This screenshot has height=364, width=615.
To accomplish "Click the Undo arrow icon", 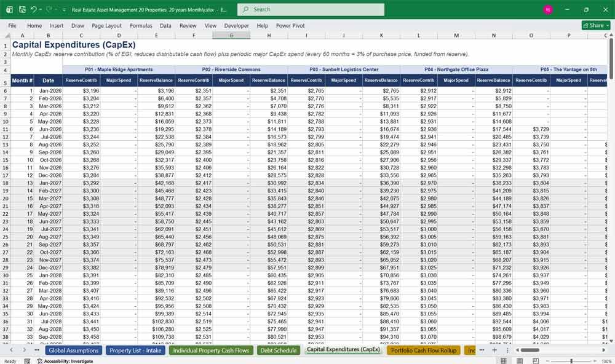I will pyautogui.click(x=33, y=9).
